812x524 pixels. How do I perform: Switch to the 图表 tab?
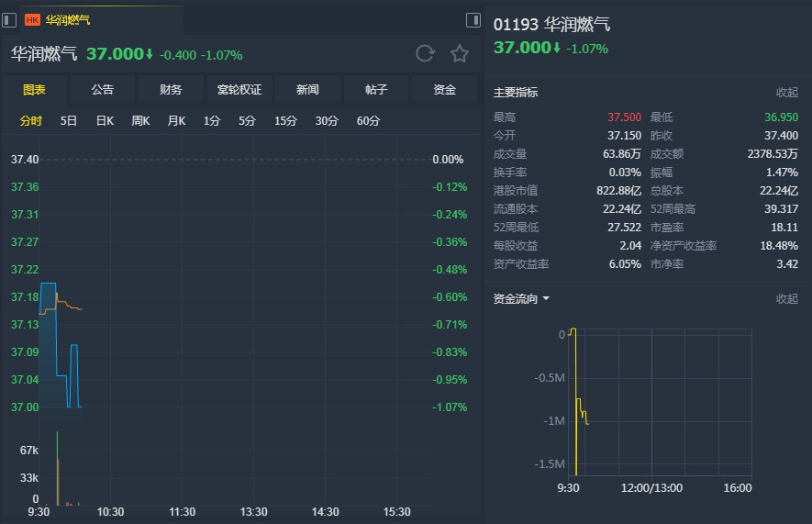[34, 90]
